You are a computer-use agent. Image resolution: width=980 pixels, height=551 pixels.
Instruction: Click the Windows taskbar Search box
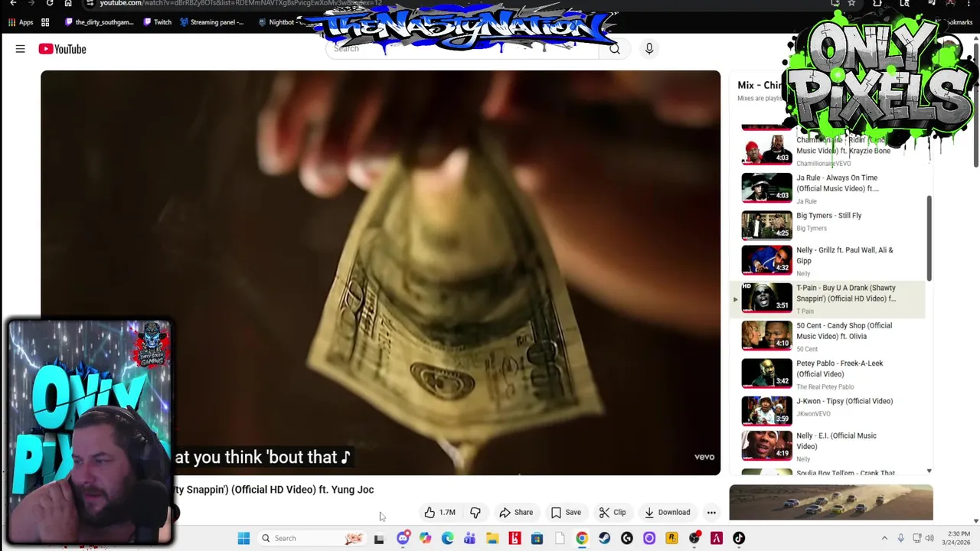pos(312,538)
